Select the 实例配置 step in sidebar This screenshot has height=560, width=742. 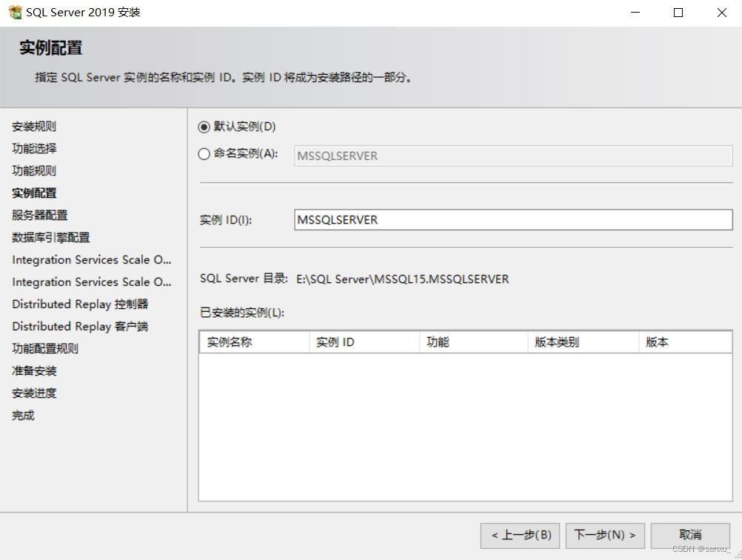tap(34, 193)
